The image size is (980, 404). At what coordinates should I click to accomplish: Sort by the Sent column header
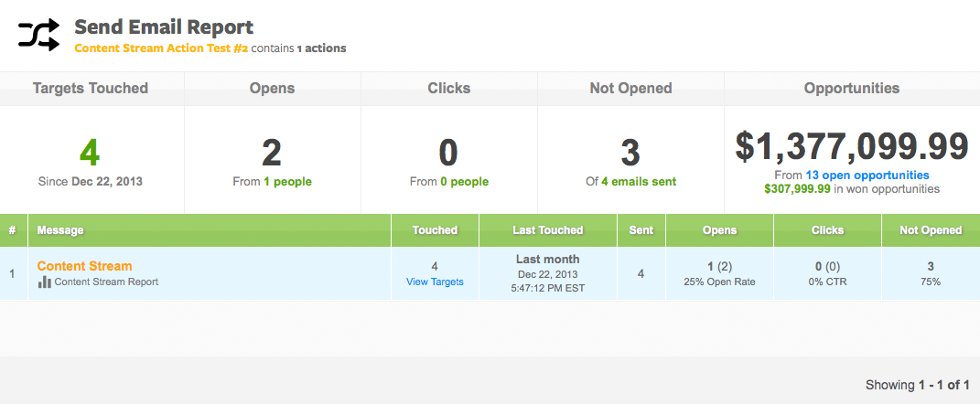click(641, 230)
